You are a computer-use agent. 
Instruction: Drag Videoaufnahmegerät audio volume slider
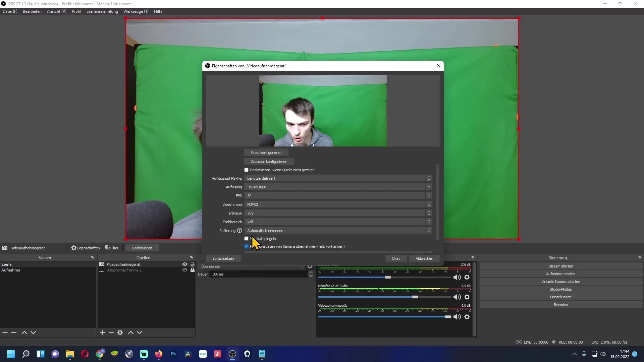click(x=447, y=316)
